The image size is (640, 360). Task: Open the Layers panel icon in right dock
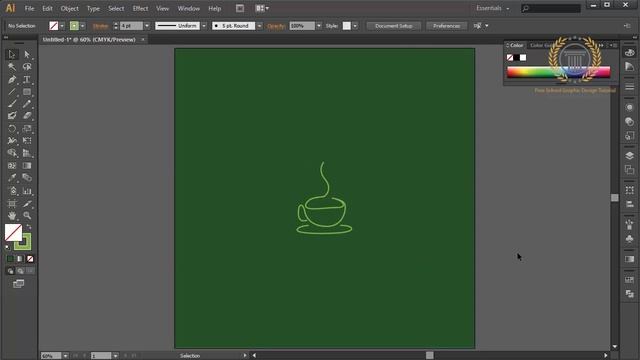(629, 156)
